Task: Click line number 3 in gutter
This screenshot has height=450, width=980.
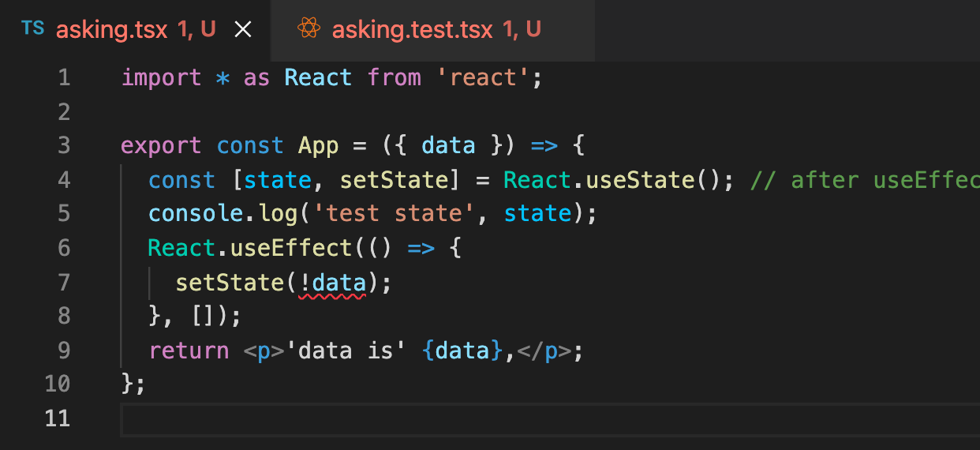Action: [63, 146]
